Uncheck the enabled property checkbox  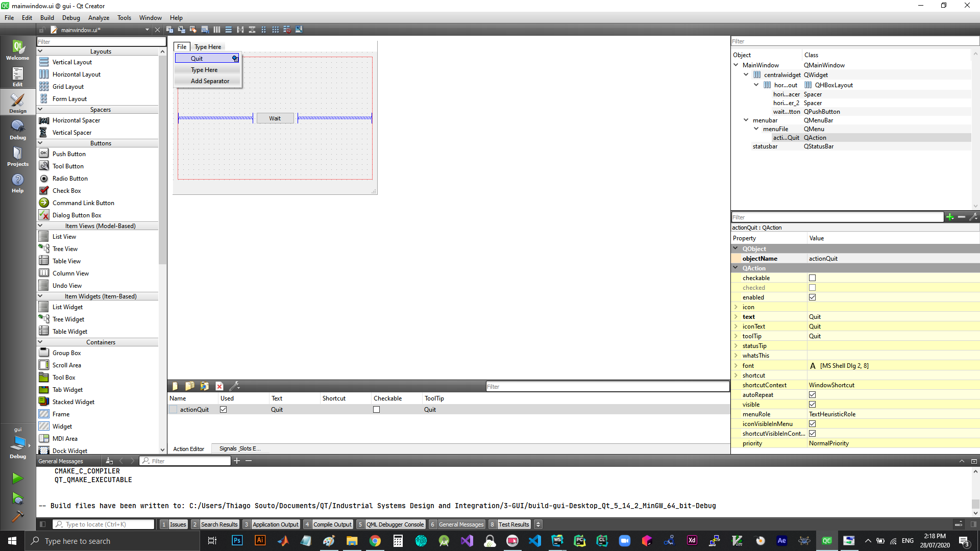pyautogui.click(x=812, y=297)
